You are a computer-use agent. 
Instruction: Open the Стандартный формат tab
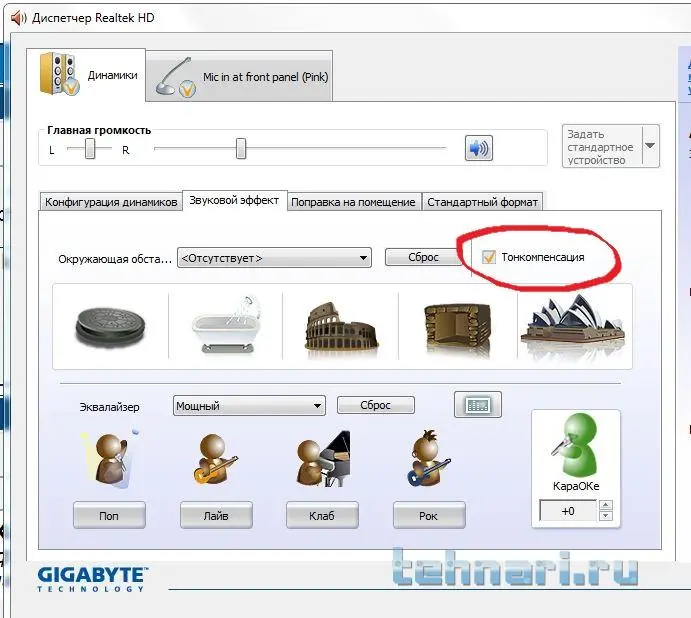point(482,202)
